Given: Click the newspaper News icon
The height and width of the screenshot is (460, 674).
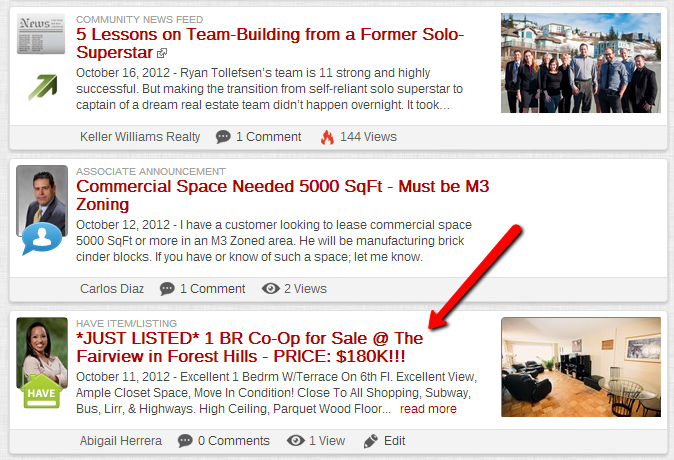Looking at the screenshot, I should pyautogui.click(x=41, y=34).
